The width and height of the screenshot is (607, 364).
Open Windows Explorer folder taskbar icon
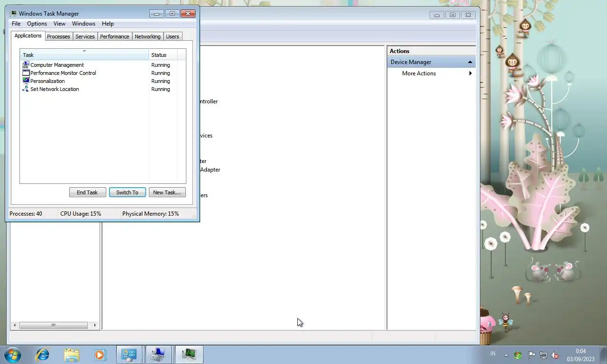(72, 355)
